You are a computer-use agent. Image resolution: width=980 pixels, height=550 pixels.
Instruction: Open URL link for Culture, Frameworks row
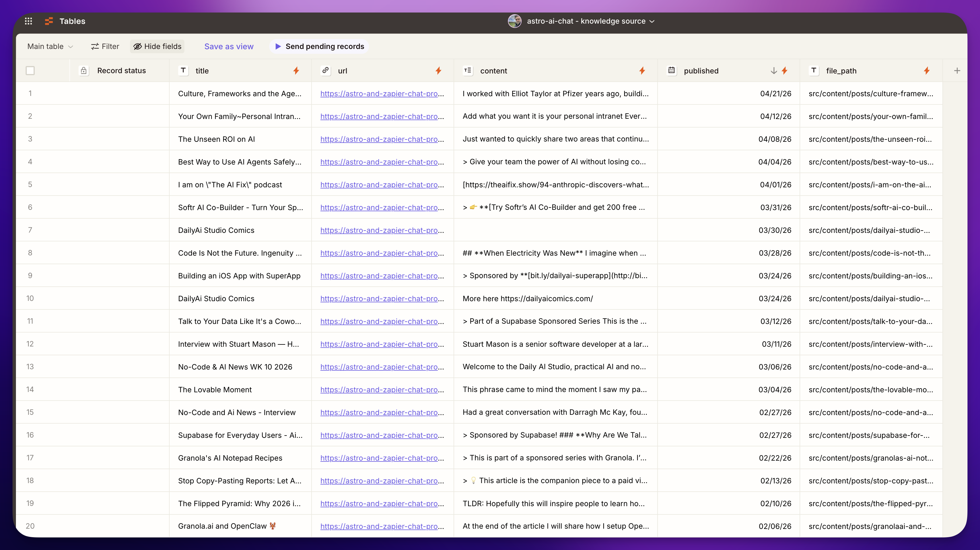pos(382,94)
